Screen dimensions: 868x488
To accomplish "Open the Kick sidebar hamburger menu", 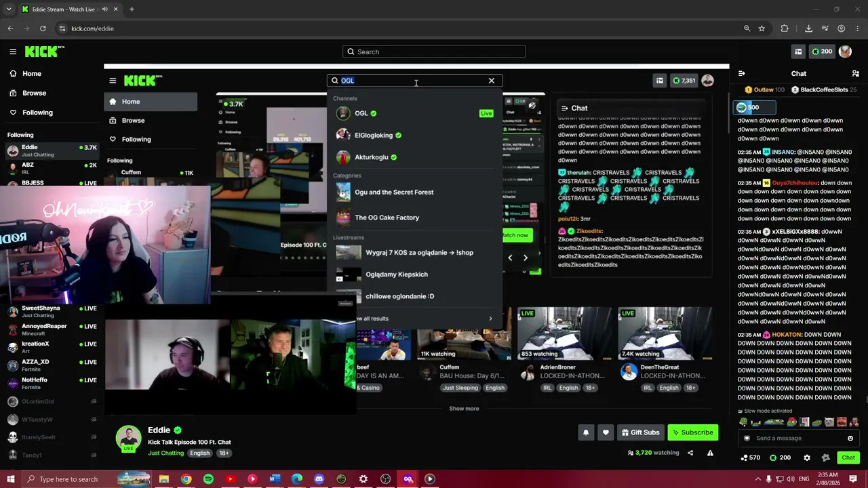I will coord(13,52).
